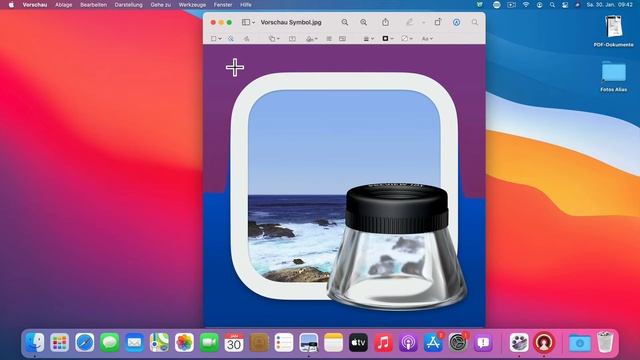Open the Fenster menu
This screenshot has height=360, width=640.
(223, 5)
